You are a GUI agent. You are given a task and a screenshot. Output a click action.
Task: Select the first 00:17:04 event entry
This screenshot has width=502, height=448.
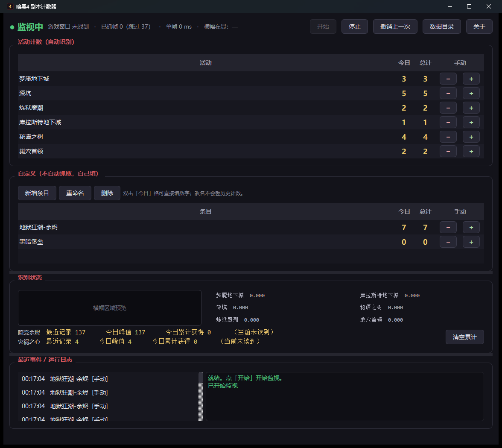click(108, 379)
